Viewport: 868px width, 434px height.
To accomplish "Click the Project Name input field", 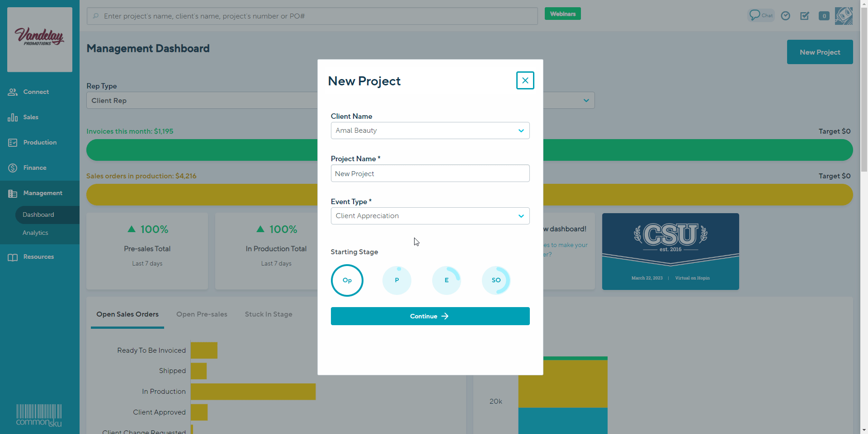I will [430, 173].
